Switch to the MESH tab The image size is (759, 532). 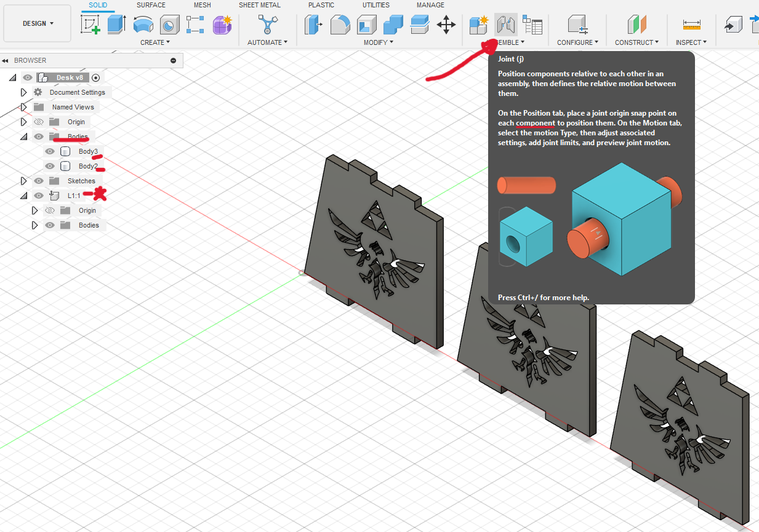[x=203, y=5]
